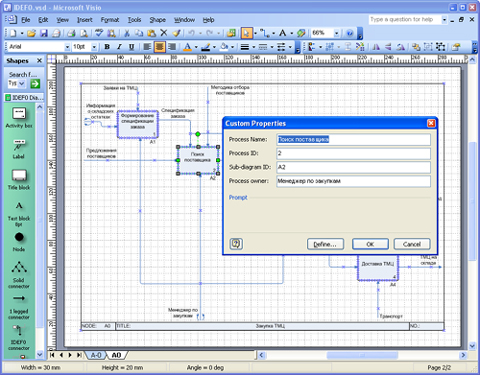Toggle Underline formatting
This screenshot has height=375, width=480.
click(x=132, y=47)
